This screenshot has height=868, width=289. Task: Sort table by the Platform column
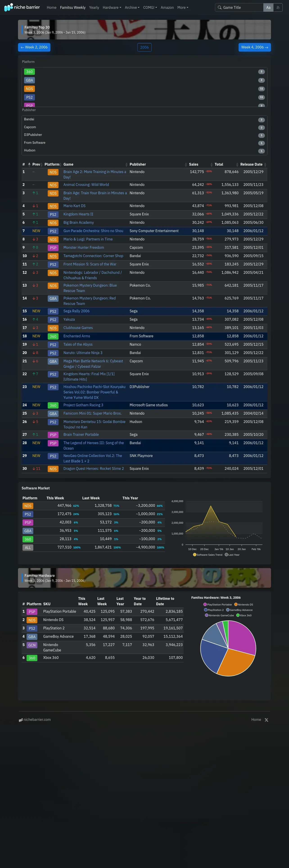click(x=53, y=164)
